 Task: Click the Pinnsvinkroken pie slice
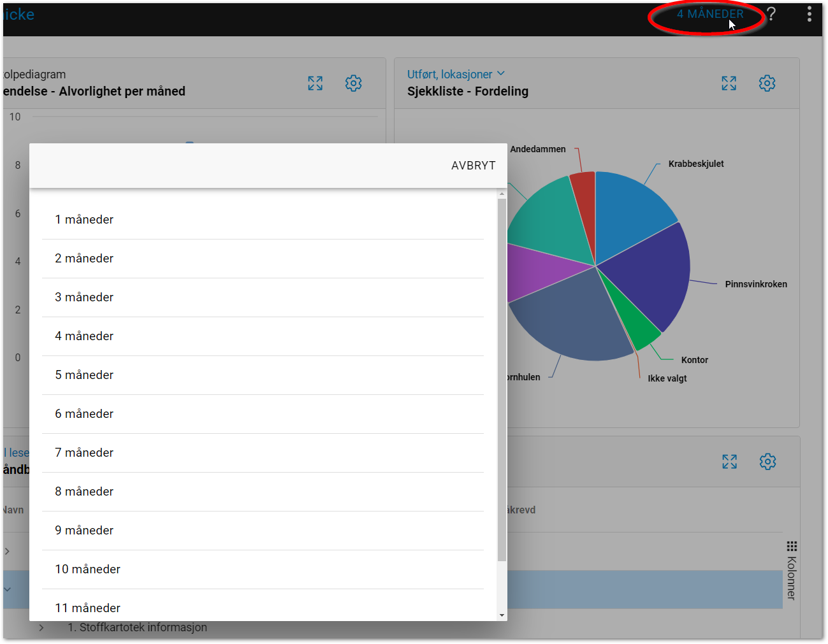click(650, 274)
